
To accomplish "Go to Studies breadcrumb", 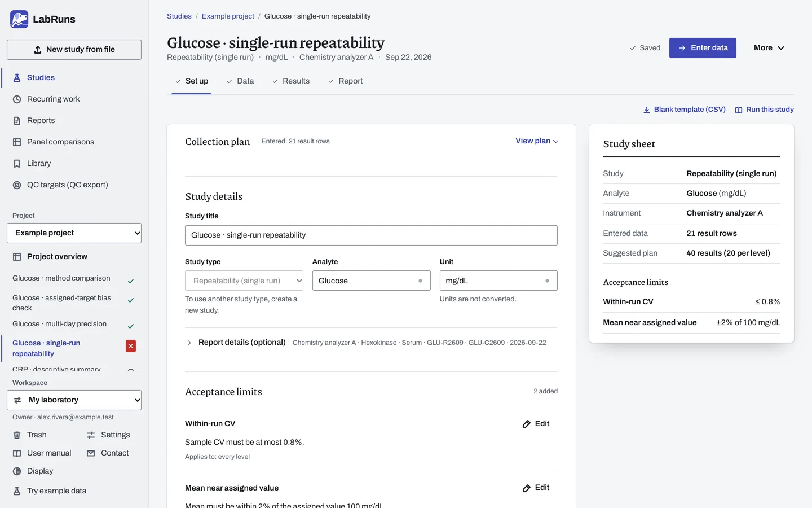I will (179, 16).
